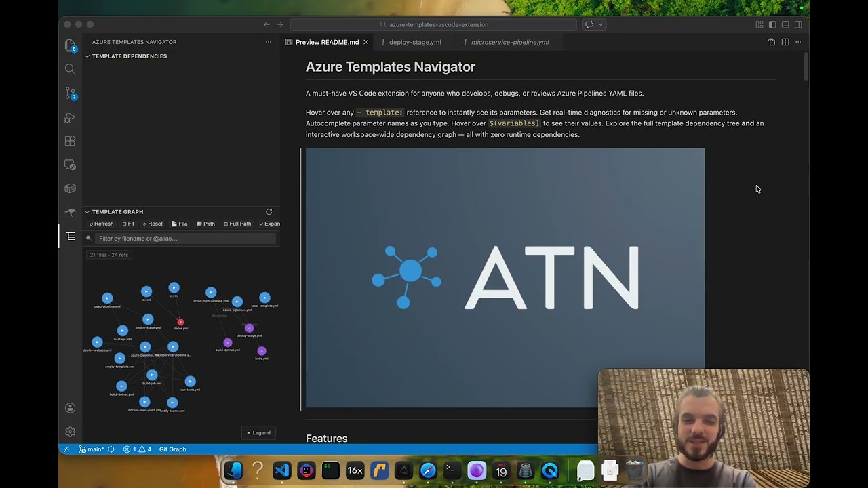This screenshot has width=868, height=488.
Task: Click Refresh in the graph toolbar
Action: (102, 224)
